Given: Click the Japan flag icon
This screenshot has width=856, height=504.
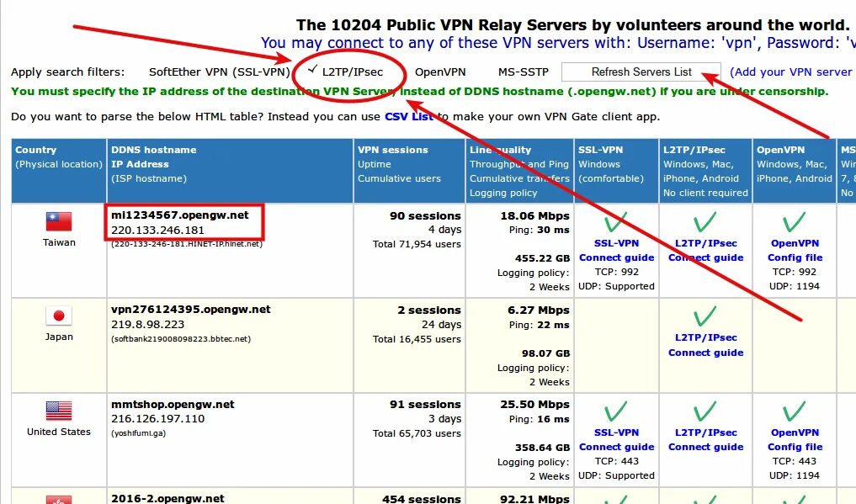Looking at the screenshot, I should tap(59, 316).
